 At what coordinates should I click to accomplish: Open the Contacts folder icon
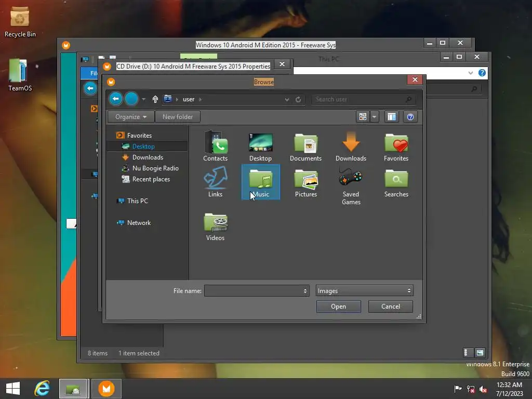tap(216, 147)
